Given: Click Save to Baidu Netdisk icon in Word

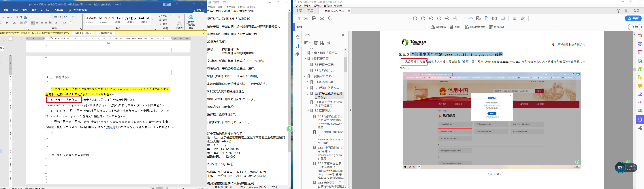Looking at the screenshot, I should pos(191,20).
